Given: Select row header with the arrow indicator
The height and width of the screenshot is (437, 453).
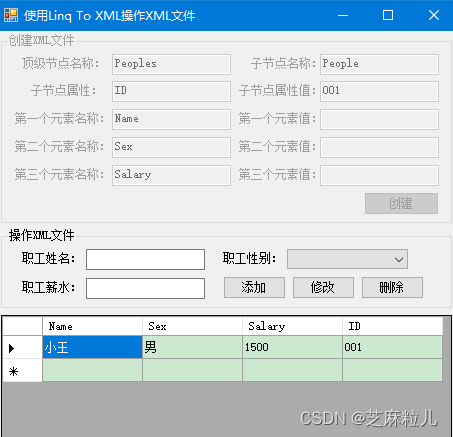Looking at the screenshot, I should [23, 347].
